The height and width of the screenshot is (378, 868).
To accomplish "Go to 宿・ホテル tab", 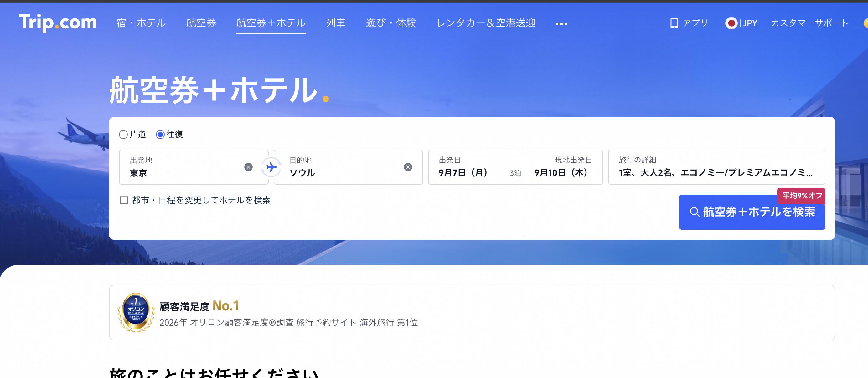I will click(141, 23).
